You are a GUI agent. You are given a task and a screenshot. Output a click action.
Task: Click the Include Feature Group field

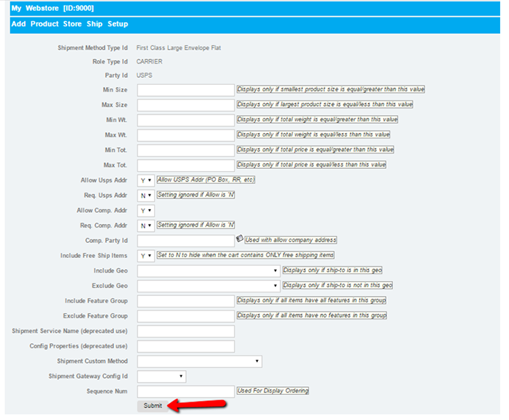pos(186,301)
